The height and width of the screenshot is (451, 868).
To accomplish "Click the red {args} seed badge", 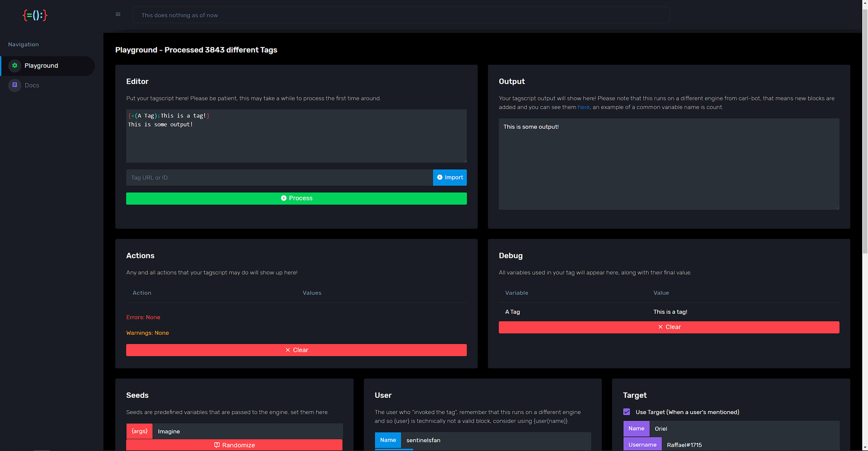I will tap(139, 431).
